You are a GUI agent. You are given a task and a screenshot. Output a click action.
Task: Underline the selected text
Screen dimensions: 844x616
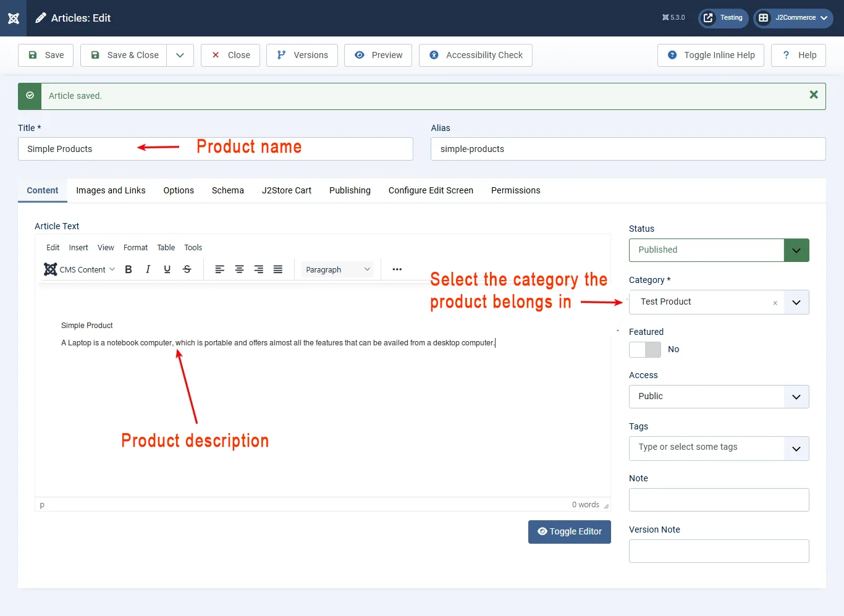tap(167, 269)
